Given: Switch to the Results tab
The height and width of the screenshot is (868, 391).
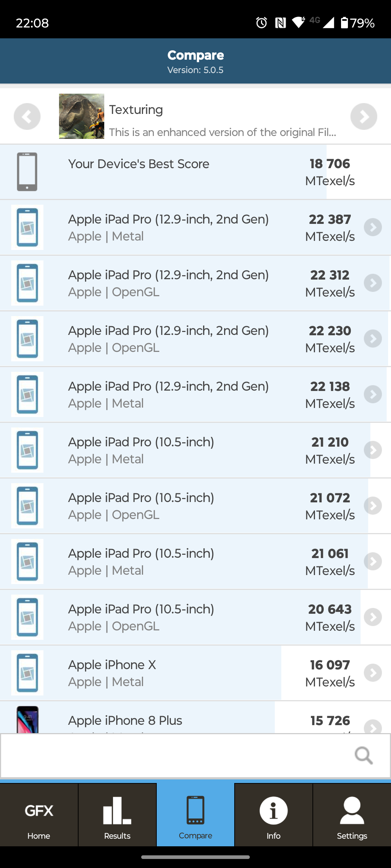Looking at the screenshot, I should [x=117, y=814].
